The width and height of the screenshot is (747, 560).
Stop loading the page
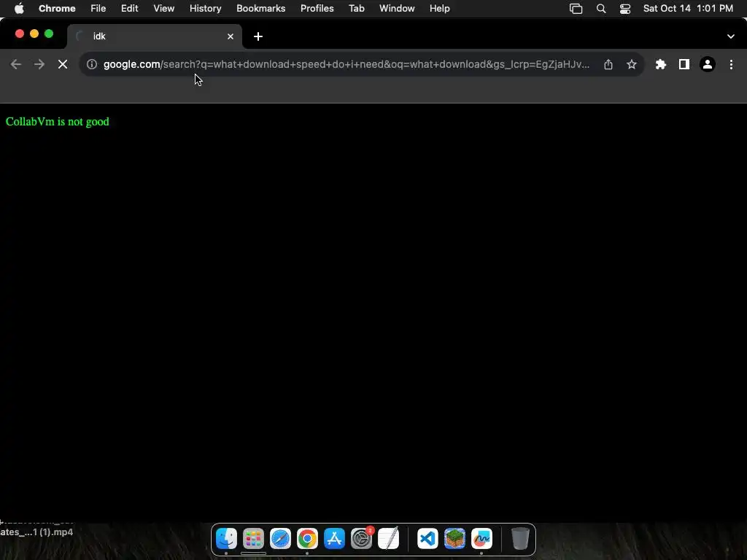pyautogui.click(x=63, y=64)
